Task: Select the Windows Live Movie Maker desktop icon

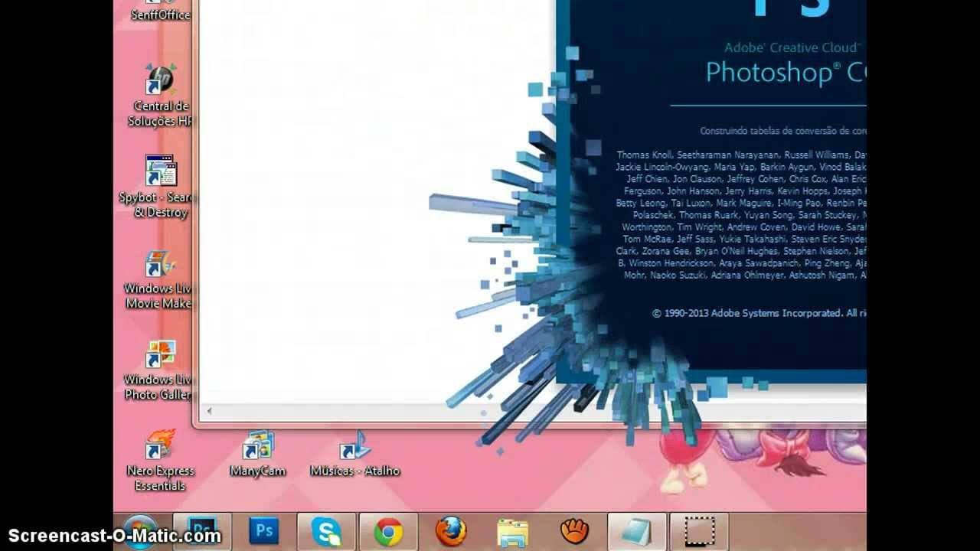Action: tap(159, 279)
